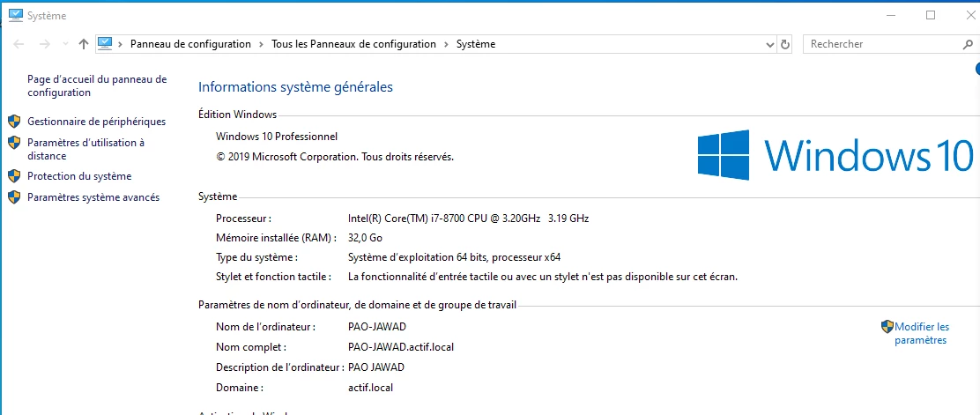Click full name PAO-JAWAD.actif.local

coord(401,347)
